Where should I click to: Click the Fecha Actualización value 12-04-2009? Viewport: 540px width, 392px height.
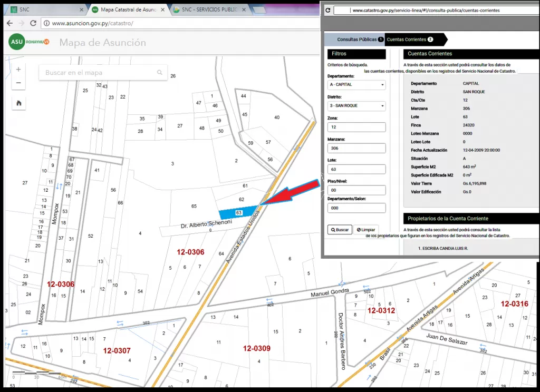click(481, 150)
